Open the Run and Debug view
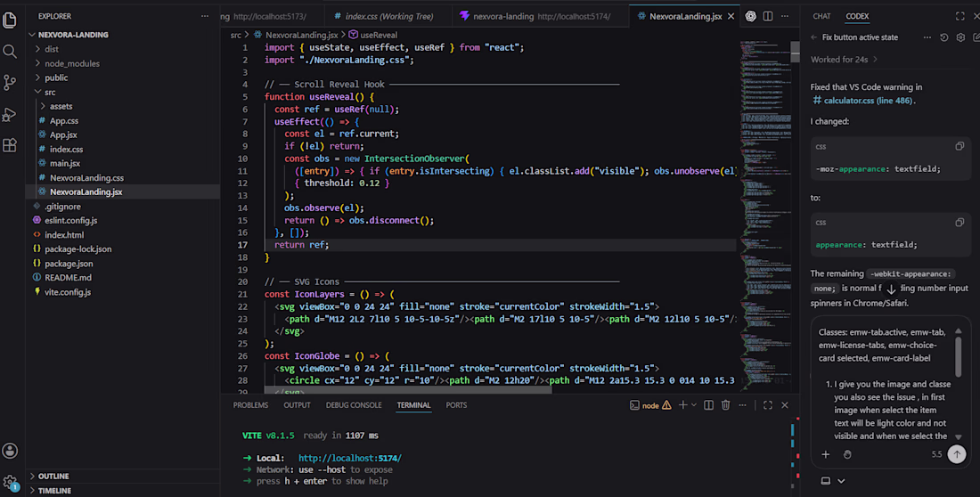This screenshot has height=497, width=980. [x=10, y=114]
